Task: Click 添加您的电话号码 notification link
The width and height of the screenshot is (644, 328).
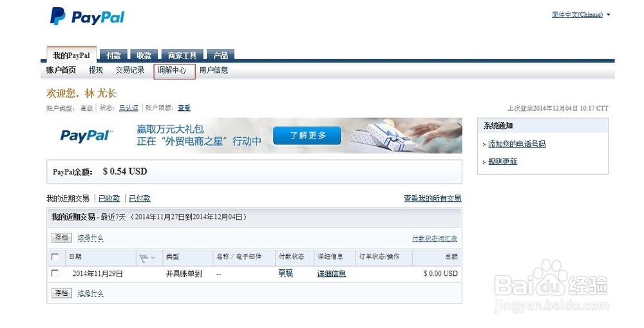Action: (x=516, y=144)
